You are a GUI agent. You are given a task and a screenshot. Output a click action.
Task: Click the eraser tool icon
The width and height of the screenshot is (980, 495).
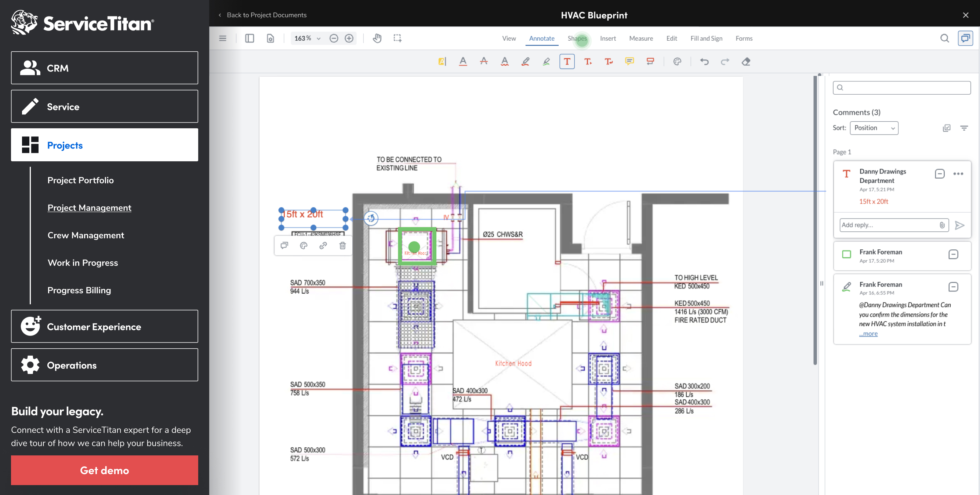pos(746,61)
